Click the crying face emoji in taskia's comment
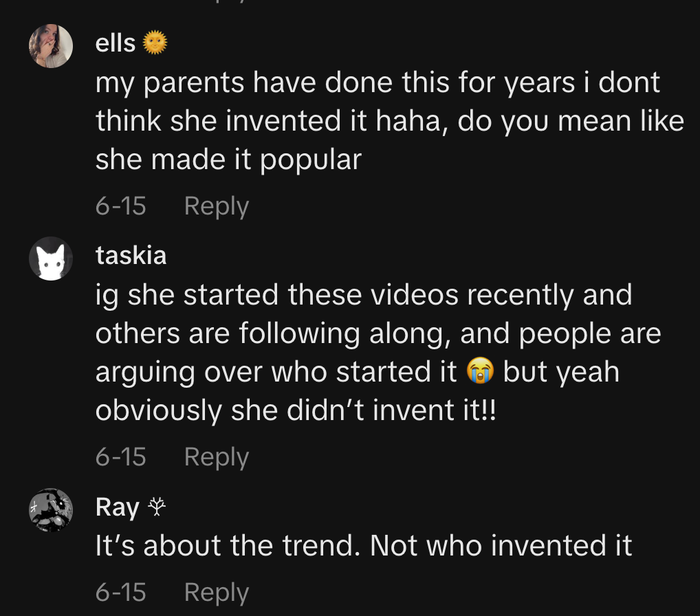Screen dimensions: 700x616 point(480,372)
